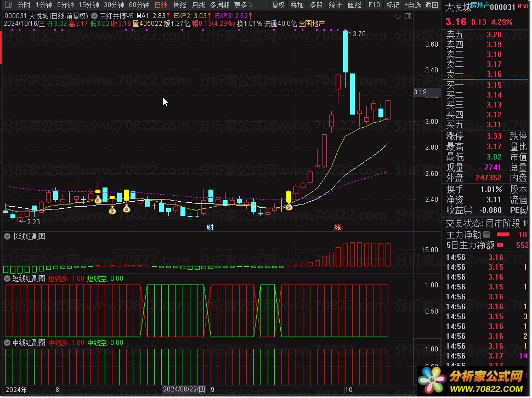Switch to the 分时 intraday view

point(24,5)
